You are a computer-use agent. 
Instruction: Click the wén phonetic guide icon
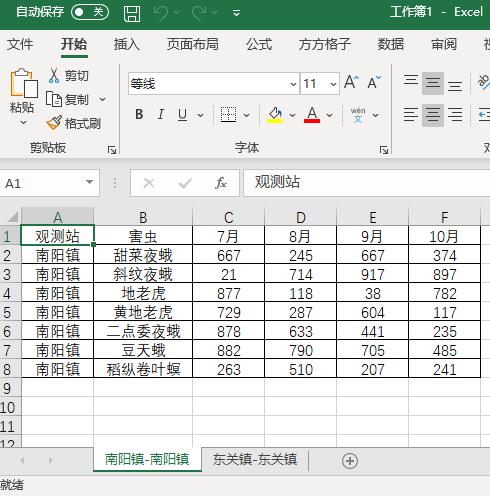[x=358, y=115]
